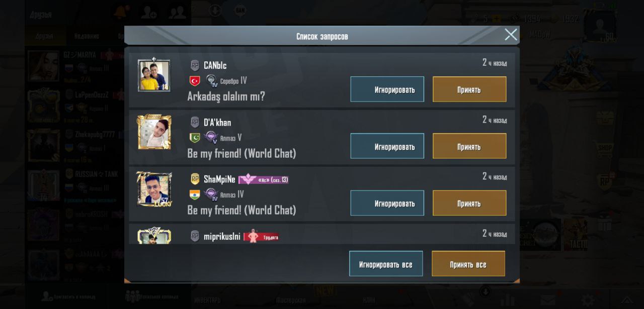The image size is (644, 309).
Task: Ignore D'A'khan's friend request
Action: pos(387,146)
